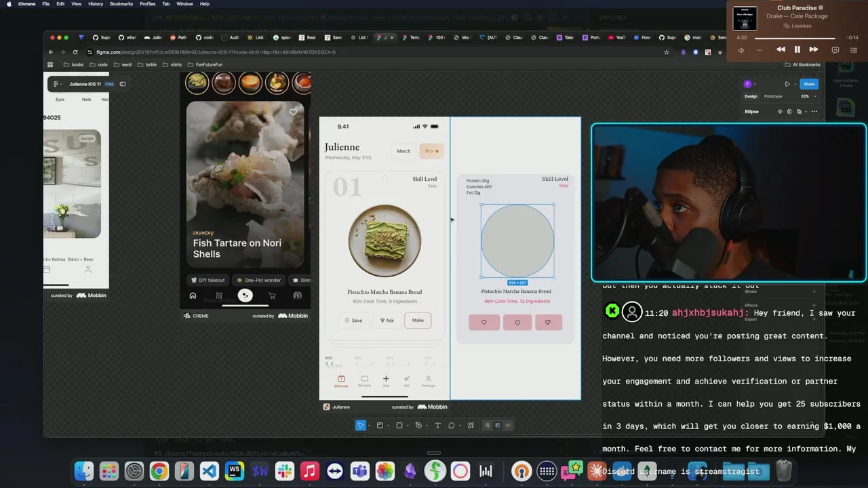
Task: Open Chrome apps grid icon
Action: 50,64
